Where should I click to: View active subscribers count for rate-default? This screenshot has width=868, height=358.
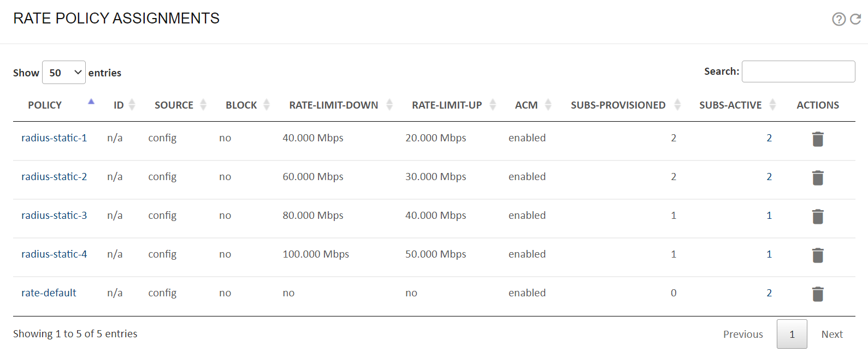[x=769, y=293]
